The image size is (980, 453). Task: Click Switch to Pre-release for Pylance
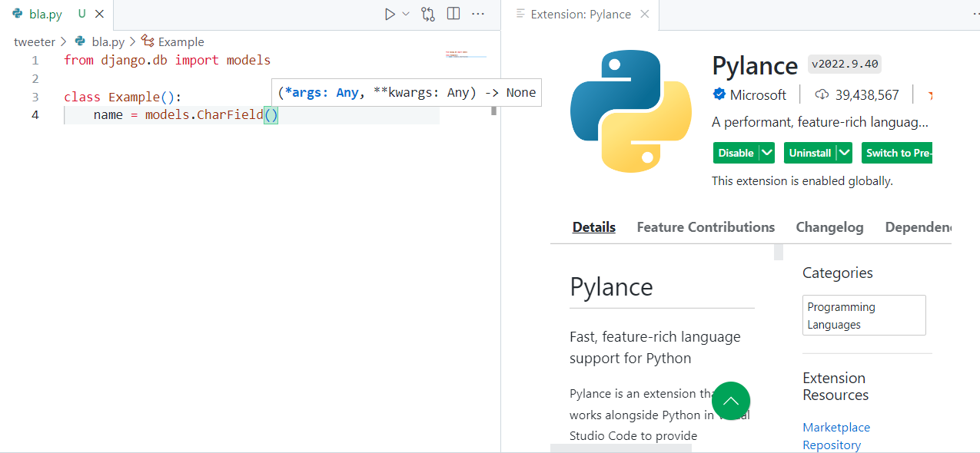tap(897, 152)
